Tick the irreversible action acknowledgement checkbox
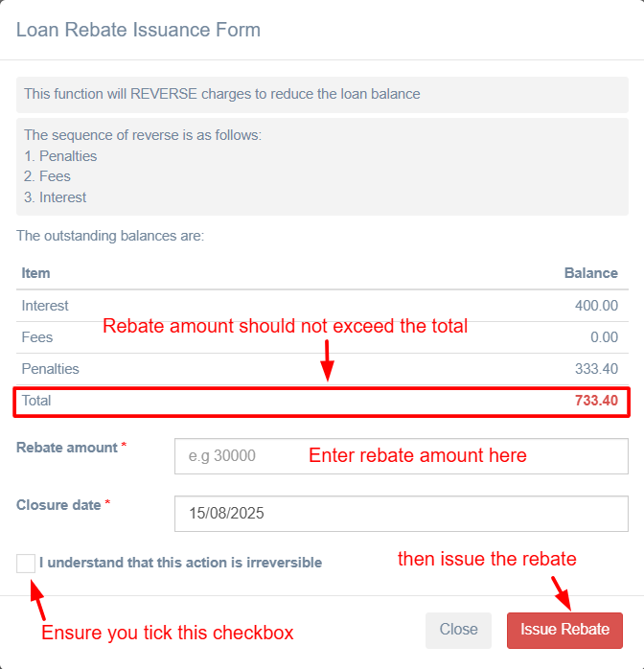 click(x=26, y=564)
